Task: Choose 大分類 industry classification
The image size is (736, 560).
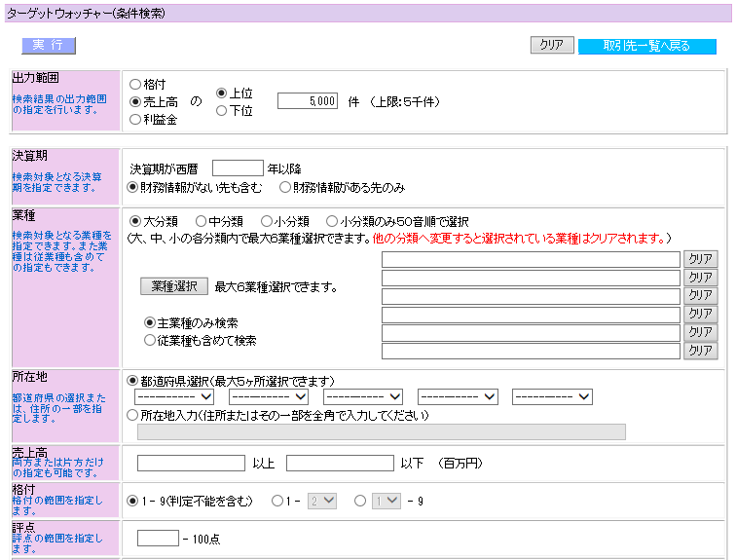Action: pos(135,221)
